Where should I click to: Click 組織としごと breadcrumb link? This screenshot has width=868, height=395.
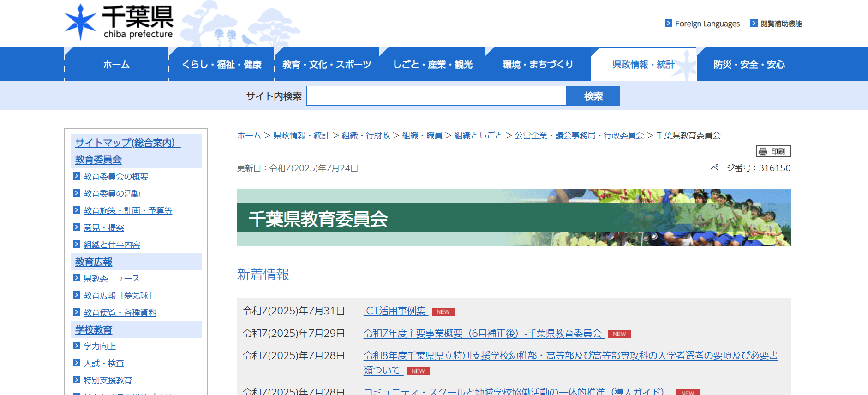[479, 135]
